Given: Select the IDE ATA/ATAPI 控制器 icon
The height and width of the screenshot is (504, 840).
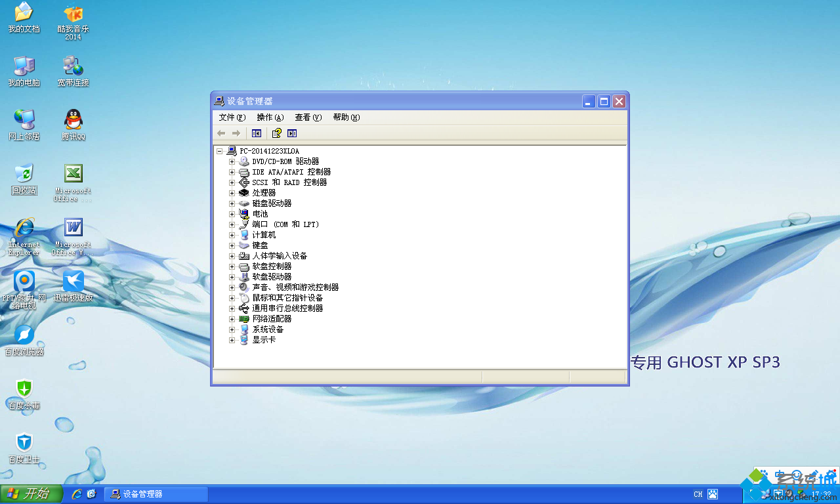Looking at the screenshot, I should 243,172.
